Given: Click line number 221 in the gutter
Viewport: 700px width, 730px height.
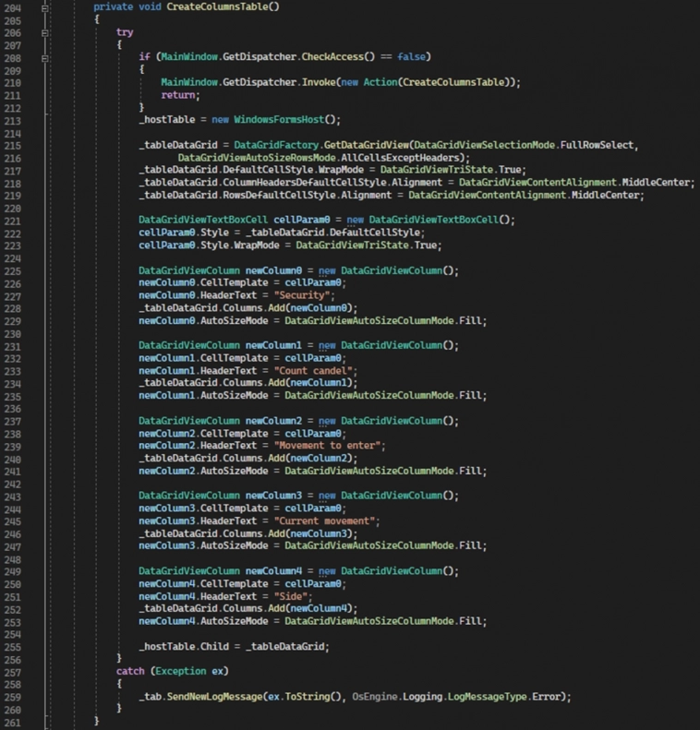Looking at the screenshot, I should point(13,221).
